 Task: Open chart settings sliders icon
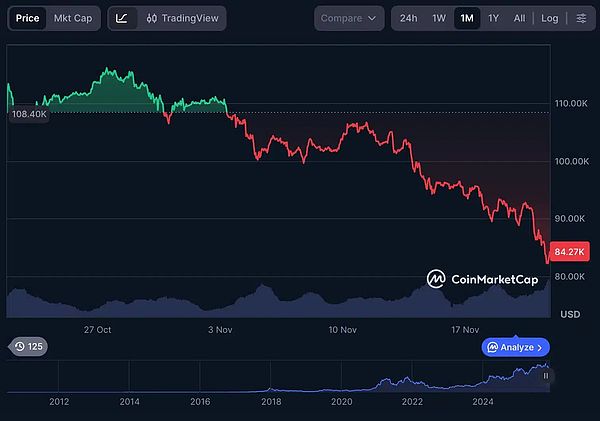[582, 18]
